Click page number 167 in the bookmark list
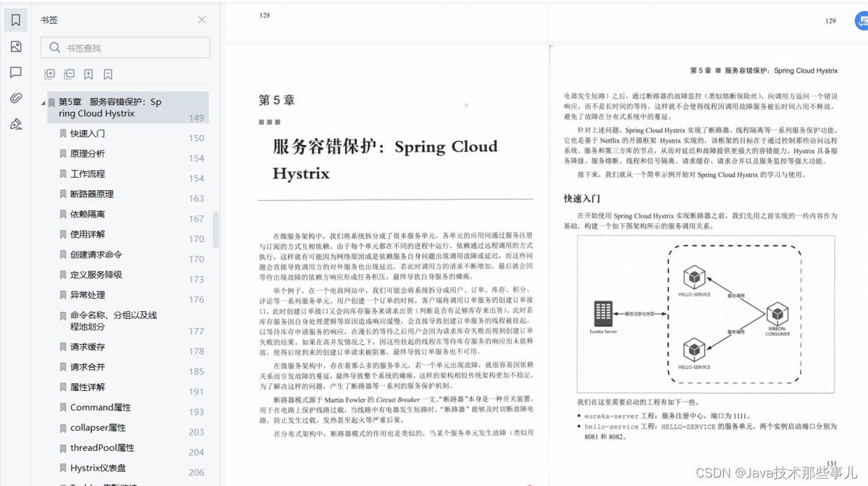The width and height of the screenshot is (868, 486). pyautogui.click(x=196, y=219)
